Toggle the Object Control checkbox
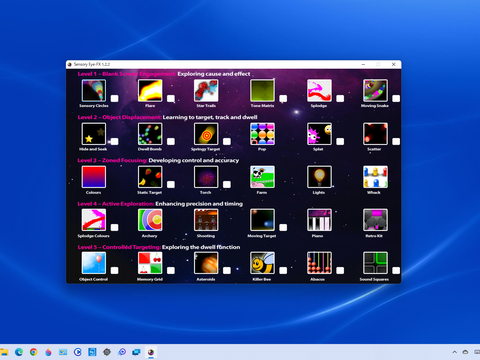 (114, 270)
